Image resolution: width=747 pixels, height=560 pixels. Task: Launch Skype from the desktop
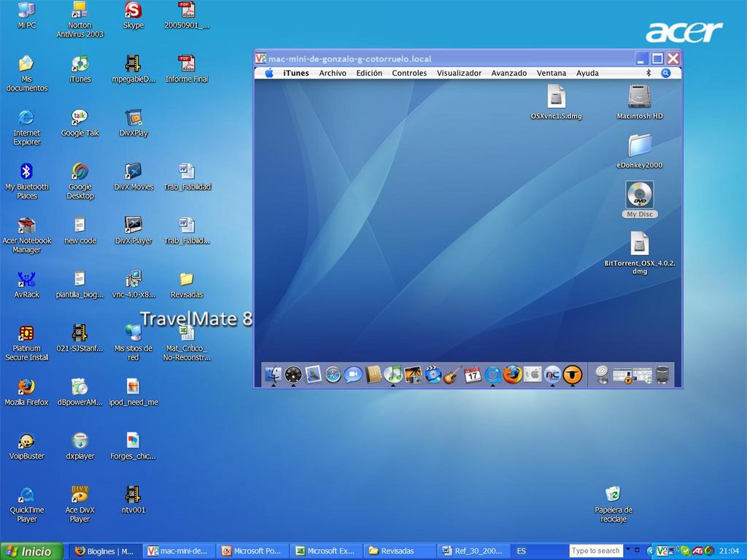click(x=133, y=16)
